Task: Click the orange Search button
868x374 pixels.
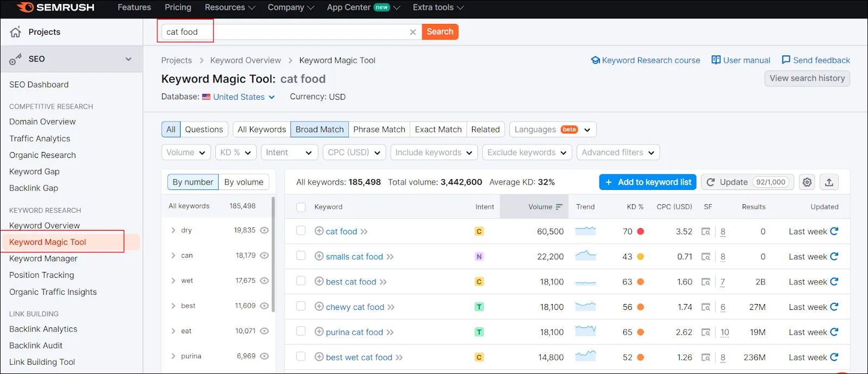Action: [x=440, y=31]
